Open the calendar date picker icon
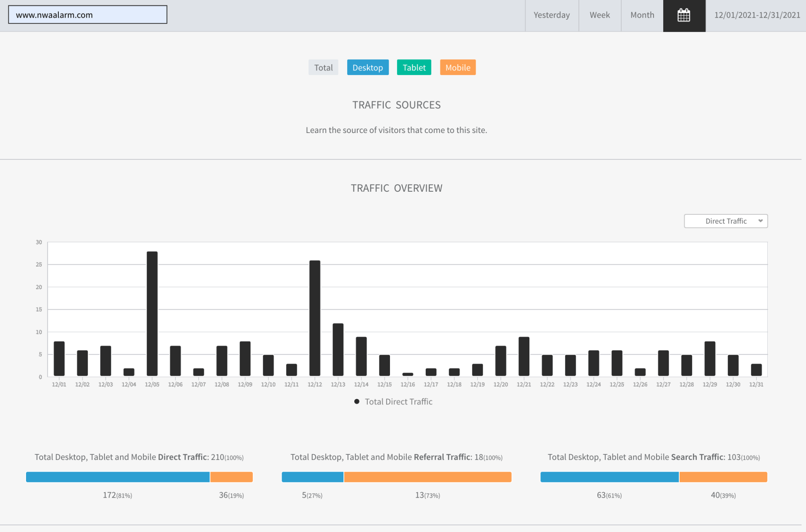This screenshot has width=806, height=532. (x=684, y=16)
